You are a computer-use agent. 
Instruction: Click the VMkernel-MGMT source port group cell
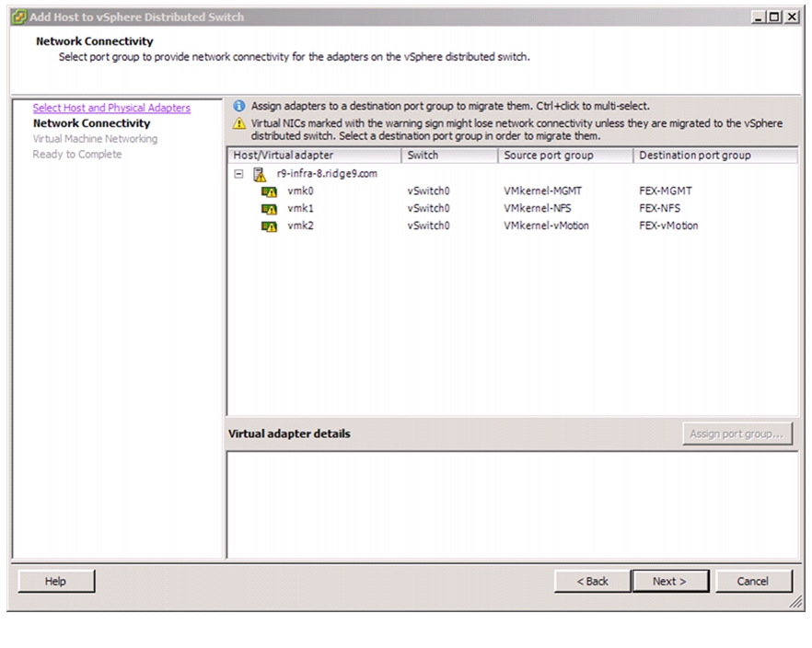[x=543, y=191]
